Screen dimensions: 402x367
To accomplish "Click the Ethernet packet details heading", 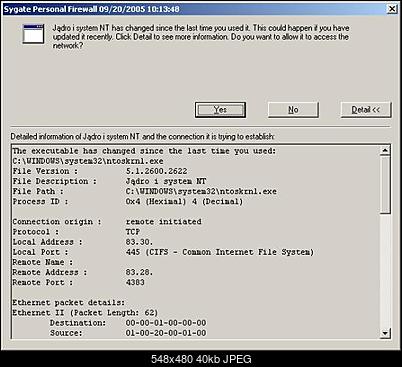I will tap(69, 303).
